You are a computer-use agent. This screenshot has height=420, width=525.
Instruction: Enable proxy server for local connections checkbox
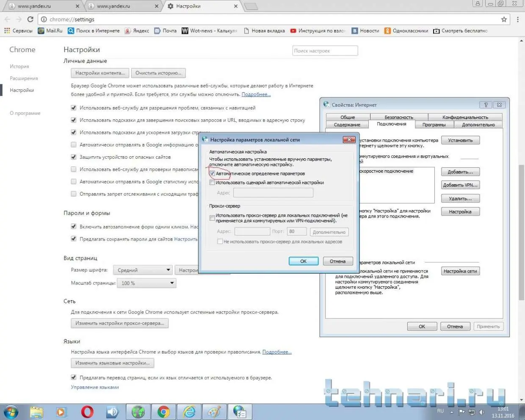tap(212, 218)
